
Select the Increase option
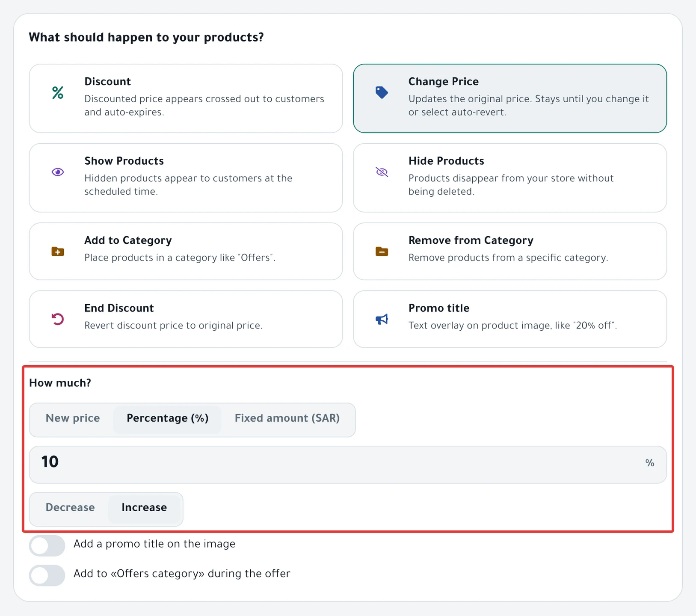[144, 507]
